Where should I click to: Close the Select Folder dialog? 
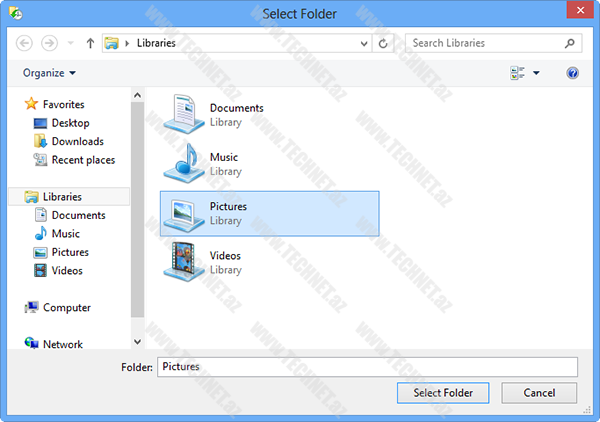pyautogui.click(x=580, y=10)
